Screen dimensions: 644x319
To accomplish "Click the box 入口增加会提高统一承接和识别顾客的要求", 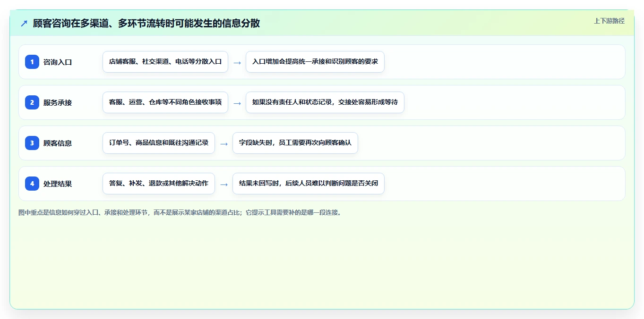I will tap(315, 62).
